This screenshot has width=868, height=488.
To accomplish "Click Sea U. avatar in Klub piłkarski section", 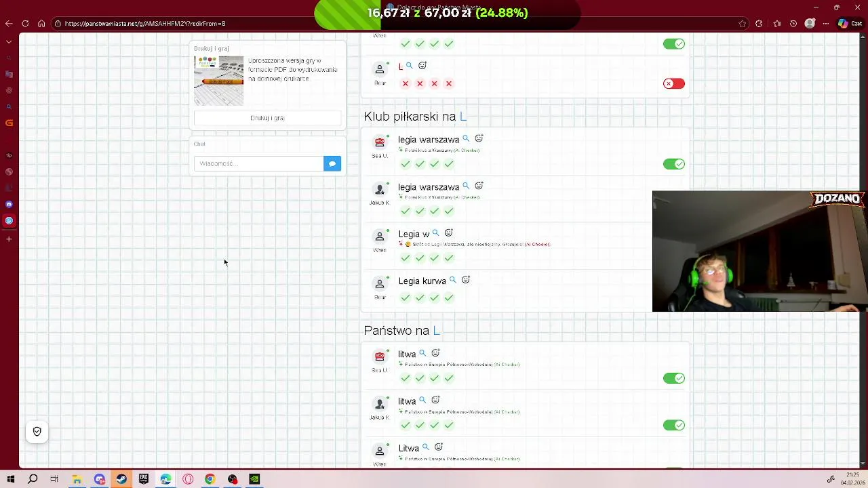I will click(380, 142).
